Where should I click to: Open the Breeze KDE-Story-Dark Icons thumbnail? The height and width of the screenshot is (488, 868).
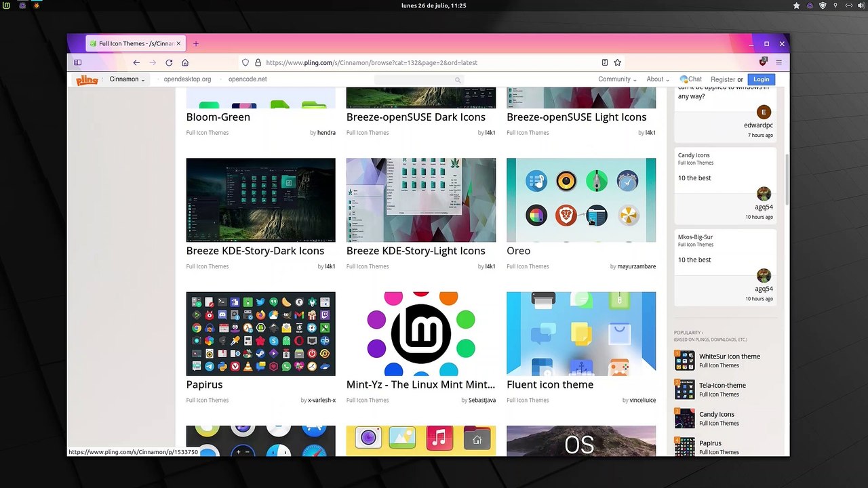tap(261, 200)
